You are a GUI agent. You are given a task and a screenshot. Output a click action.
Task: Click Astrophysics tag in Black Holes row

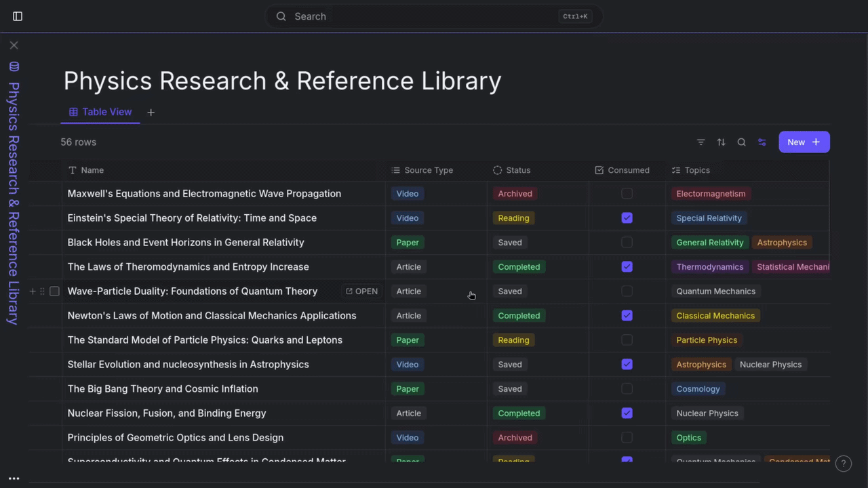(x=782, y=243)
